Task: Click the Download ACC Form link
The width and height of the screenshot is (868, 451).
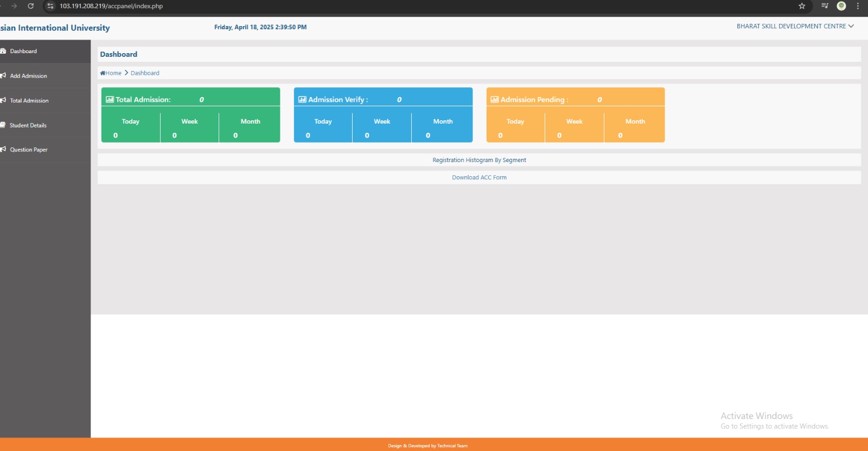Action: [479, 177]
